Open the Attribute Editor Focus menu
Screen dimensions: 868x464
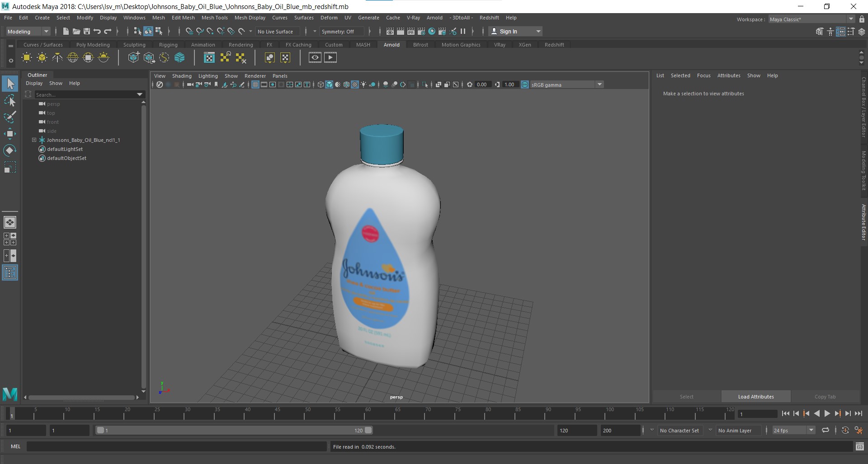click(x=703, y=75)
